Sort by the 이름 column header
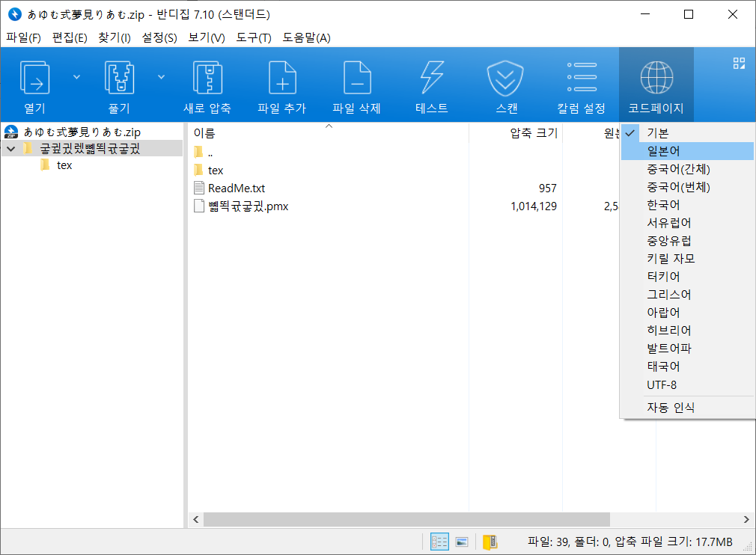 pos(204,133)
